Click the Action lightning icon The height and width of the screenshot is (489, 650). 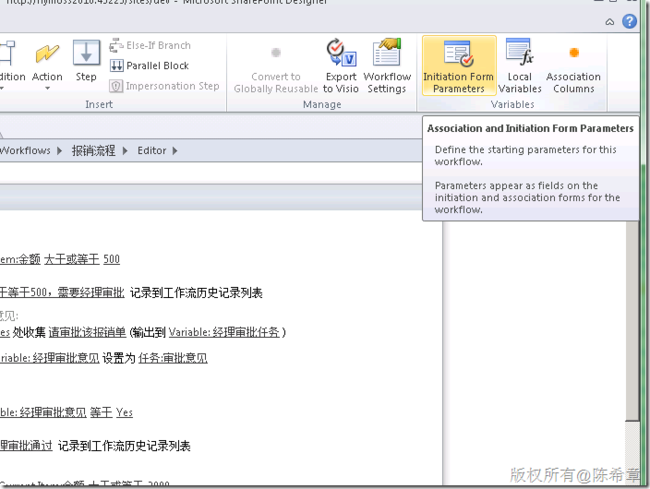47,54
